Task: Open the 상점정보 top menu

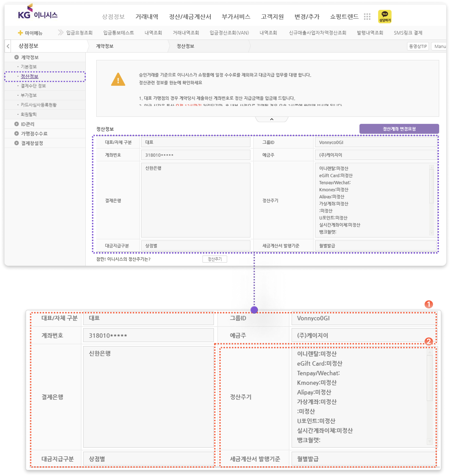Action: (x=113, y=17)
